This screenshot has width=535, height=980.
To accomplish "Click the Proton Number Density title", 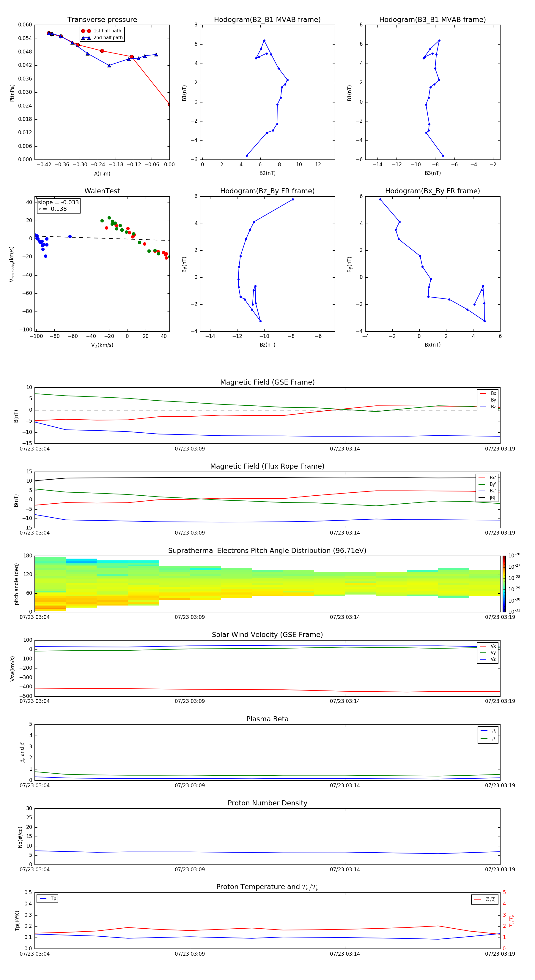I will pyautogui.click(x=267, y=803).
